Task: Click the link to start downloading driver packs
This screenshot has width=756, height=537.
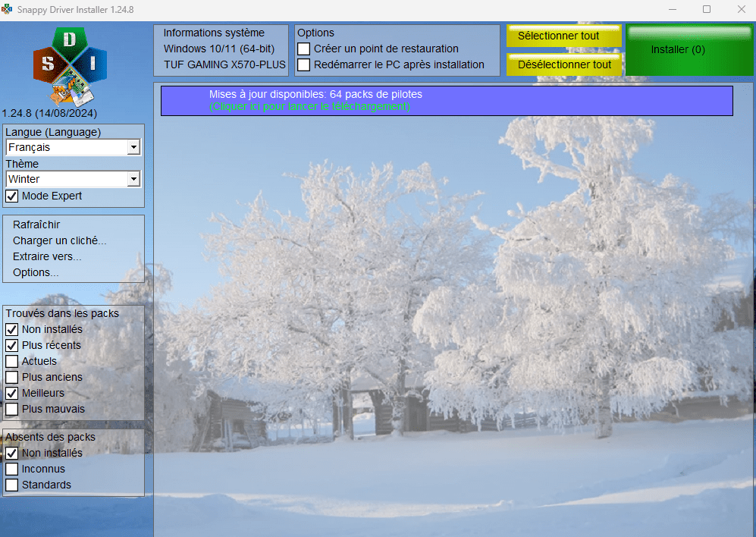Action: click(309, 107)
